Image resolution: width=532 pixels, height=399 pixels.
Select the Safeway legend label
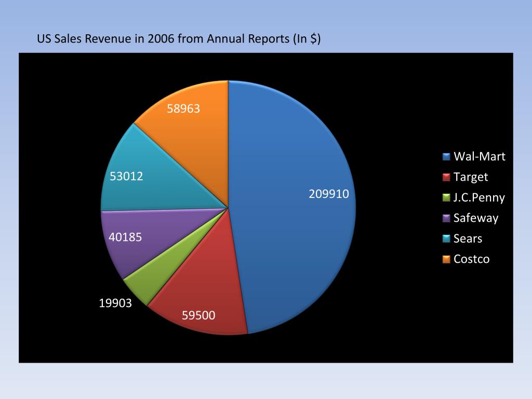point(476,218)
